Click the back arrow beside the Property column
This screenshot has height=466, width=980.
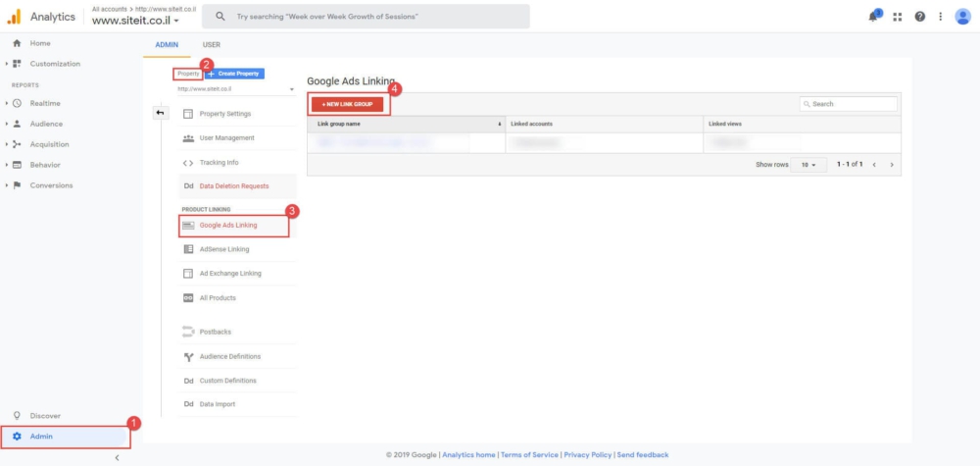point(160,113)
